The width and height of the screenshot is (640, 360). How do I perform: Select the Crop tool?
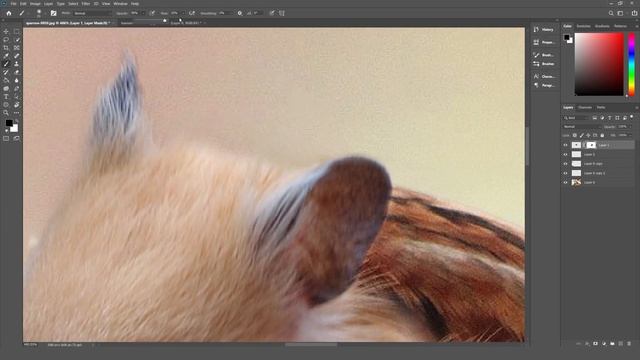(6, 48)
